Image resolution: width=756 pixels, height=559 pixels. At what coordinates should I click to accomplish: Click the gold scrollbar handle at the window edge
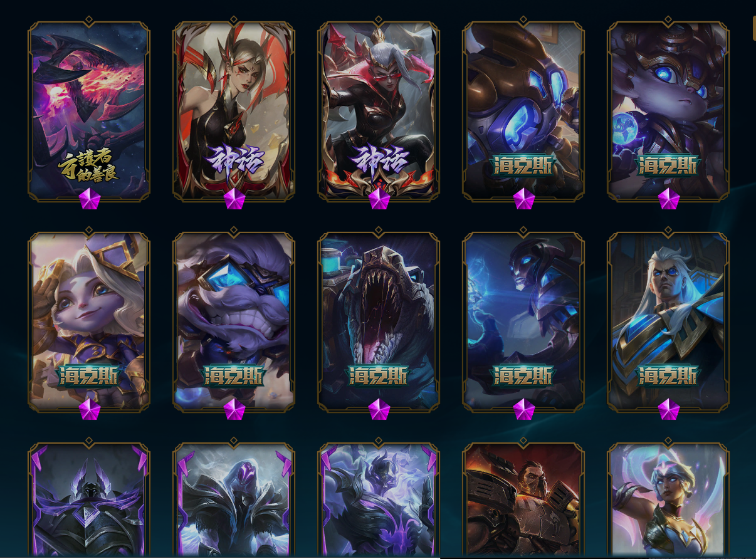754,28
